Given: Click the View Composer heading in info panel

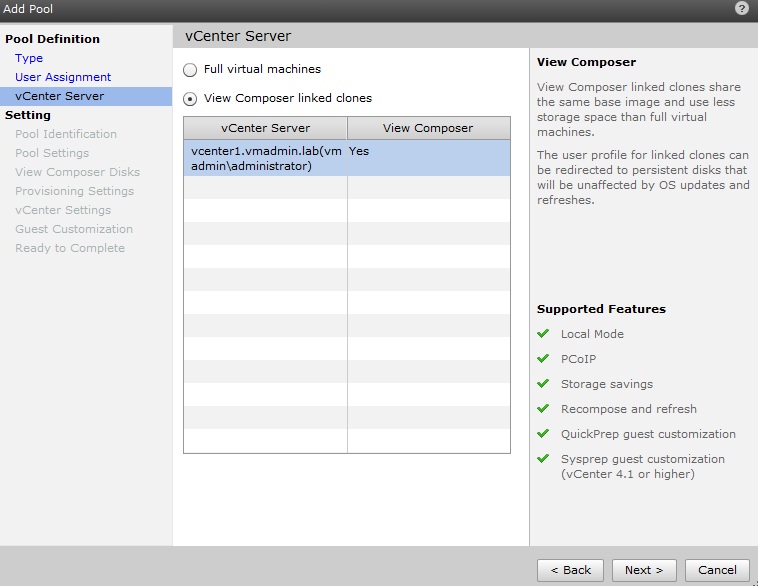Looking at the screenshot, I should click(586, 62).
